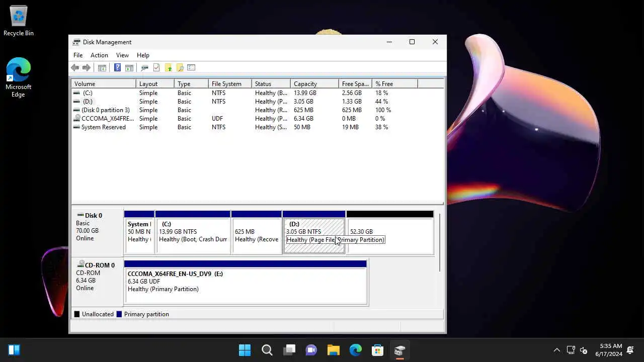Click the folder with green arrow icon
The width and height of the screenshot is (644, 362).
pyautogui.click(x=168, y=67)
